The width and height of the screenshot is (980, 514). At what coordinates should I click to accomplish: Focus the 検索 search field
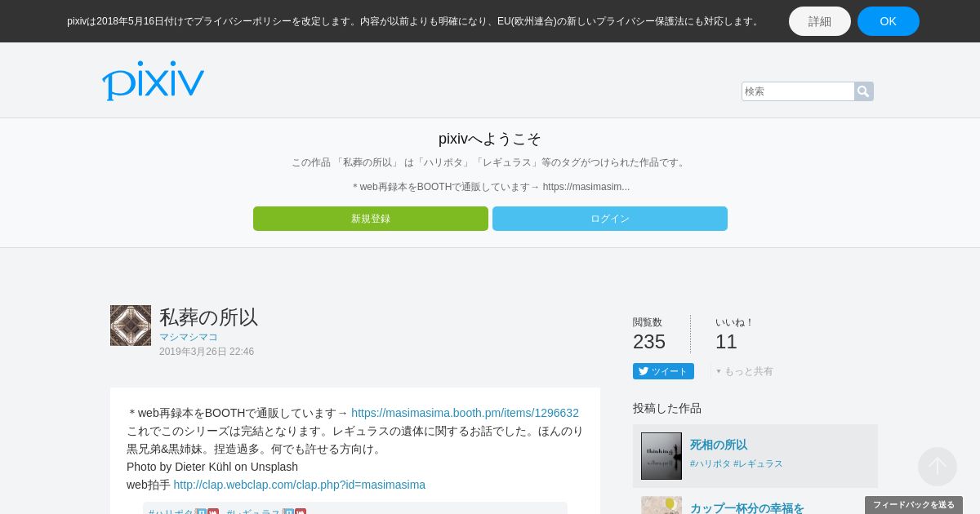click(x=798, y=91)
